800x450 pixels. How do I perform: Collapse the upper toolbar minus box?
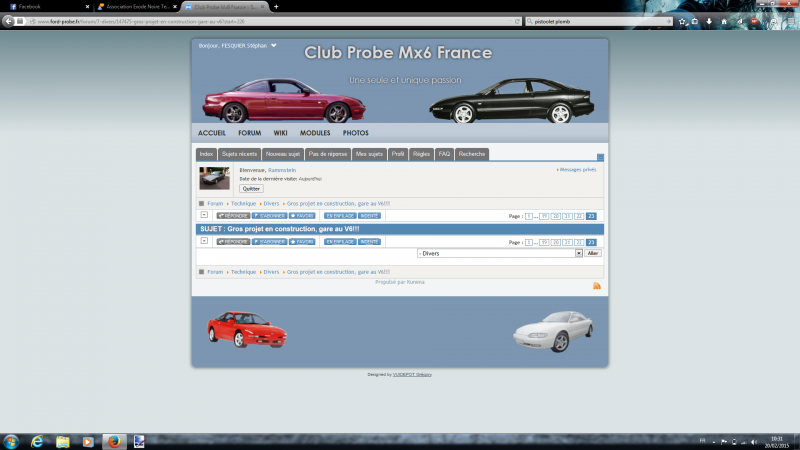tap(204, 215)
